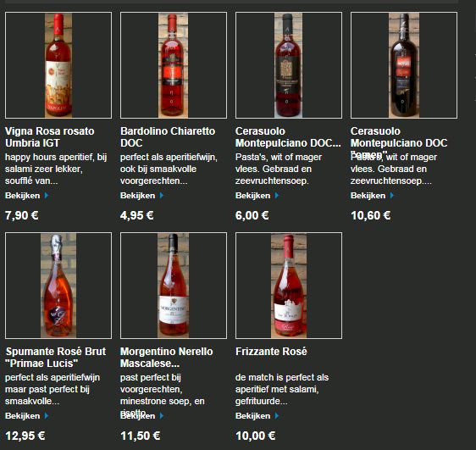The image size is (476, 450).
Task: View the Morgentino Nerello Mascalese bottle image
Action: point(174,286)
